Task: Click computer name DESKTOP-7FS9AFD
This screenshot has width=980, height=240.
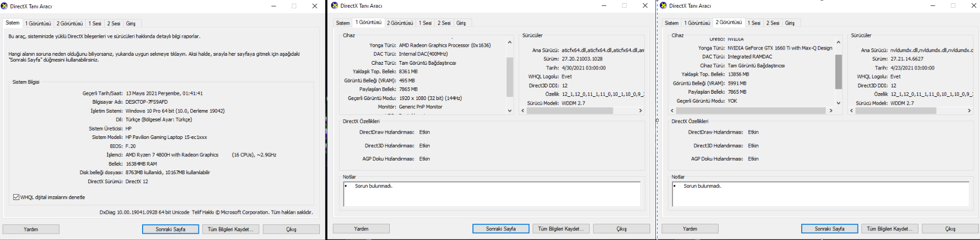Action: point(147,102)
